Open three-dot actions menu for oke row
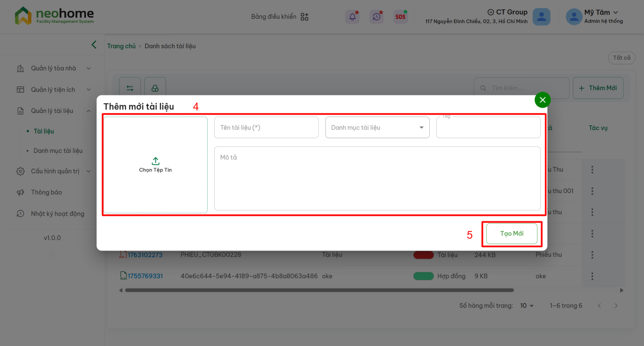This screenshot has width=644, height=346. [592, 276]
